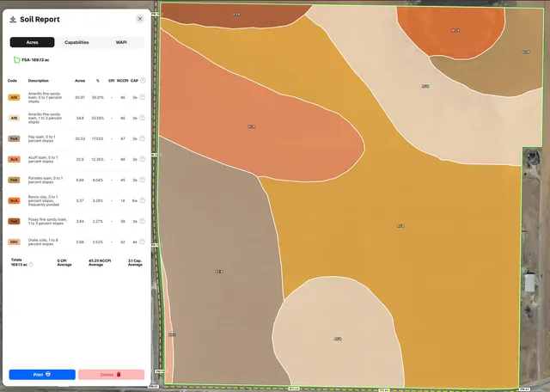The height and width of the screenshot is (392, 550).
Task: Click help icon for Pep loam row
Action: (x=143, y=138)
